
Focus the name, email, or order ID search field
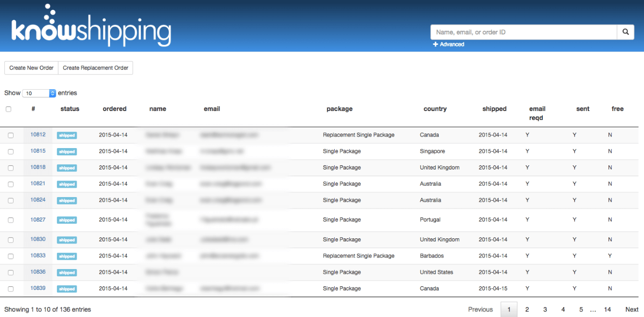click(524, 32)
